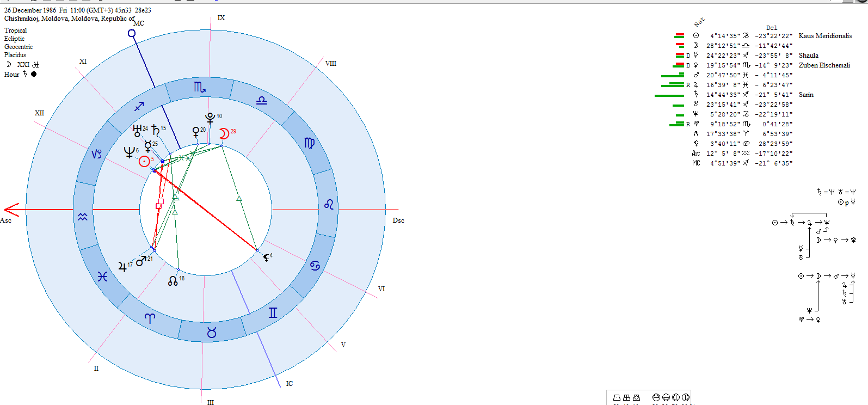Click the star name "Shaula"
This screenshot has width=868, height=405.
[x=808, y=56]
